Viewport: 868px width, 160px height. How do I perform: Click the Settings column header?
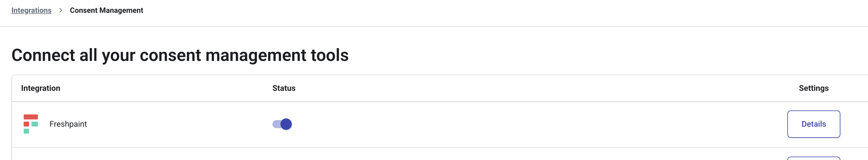[x=813, y=88]
